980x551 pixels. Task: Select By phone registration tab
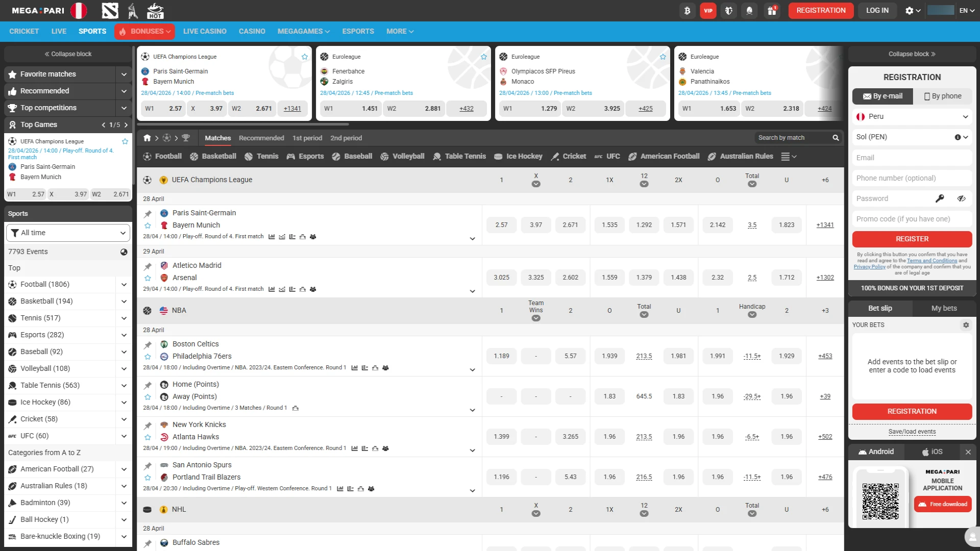(x=943, y=96)
